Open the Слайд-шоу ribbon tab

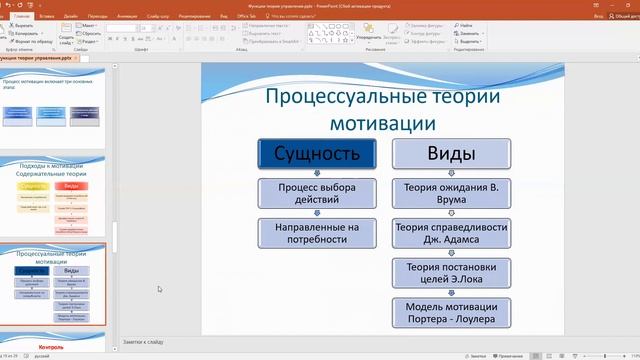(158, 16)
